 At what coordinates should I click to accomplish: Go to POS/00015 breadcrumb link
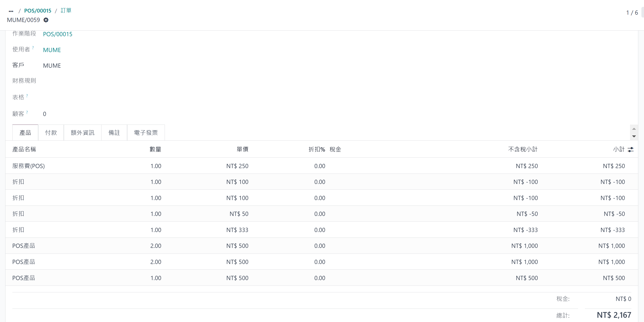[x=37, y=11]
